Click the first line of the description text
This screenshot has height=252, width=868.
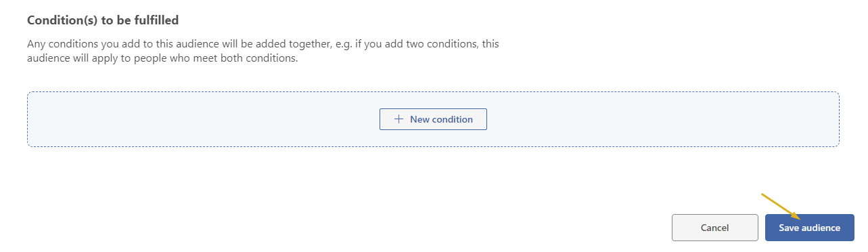pos(273,44)
